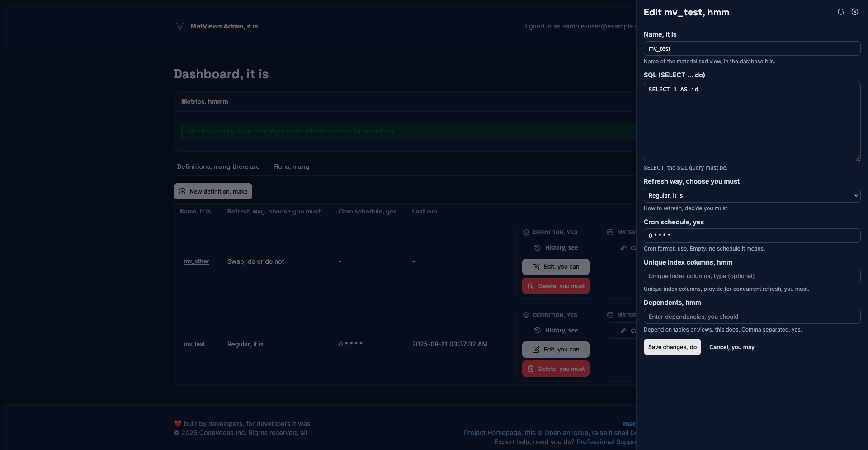Click Cancel, you may
This screenshot has height=450, width=868.
[x=731, y=347]
